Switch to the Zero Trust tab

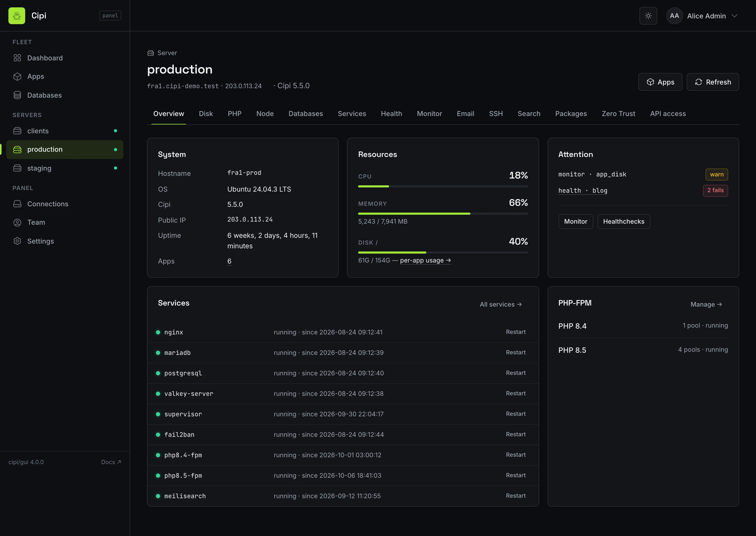[618, 114]
